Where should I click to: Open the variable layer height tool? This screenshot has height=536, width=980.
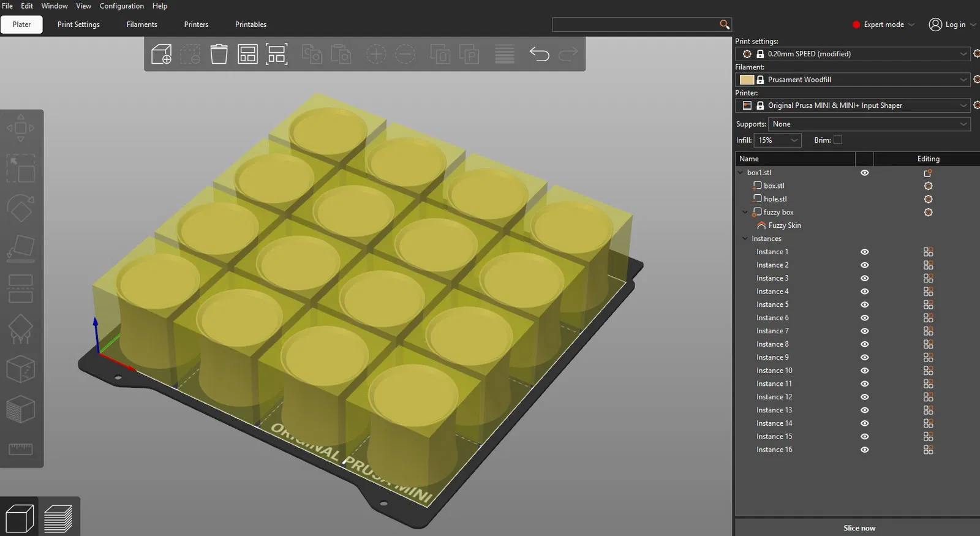point(505,54)
